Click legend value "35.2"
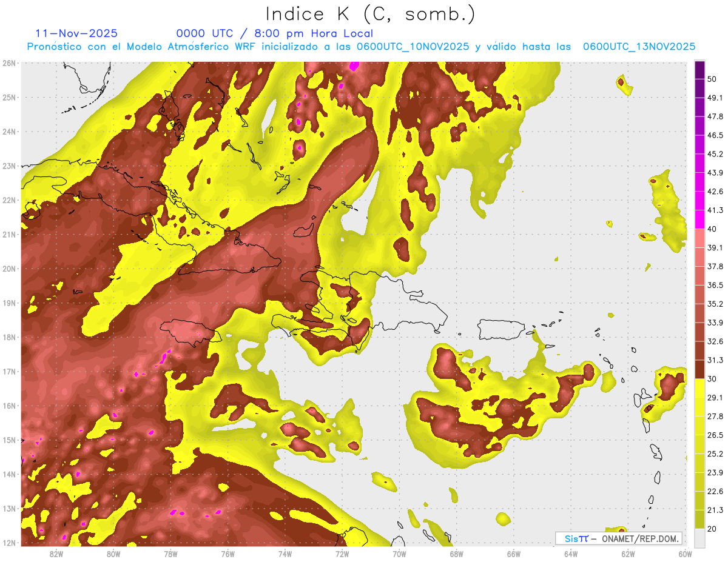This screenshot has width=728, height=562. [715, 304]
